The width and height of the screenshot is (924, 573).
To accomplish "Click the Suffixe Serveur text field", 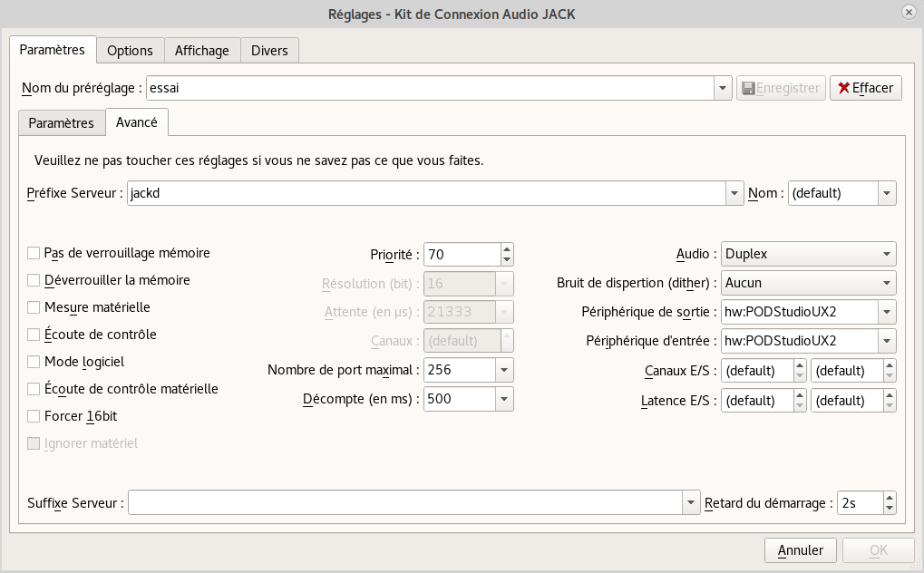I will tap(404, 502).
